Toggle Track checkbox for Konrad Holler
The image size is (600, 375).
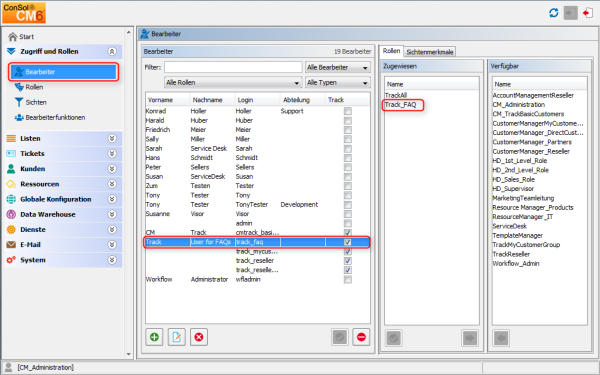[x=347, y=111]
